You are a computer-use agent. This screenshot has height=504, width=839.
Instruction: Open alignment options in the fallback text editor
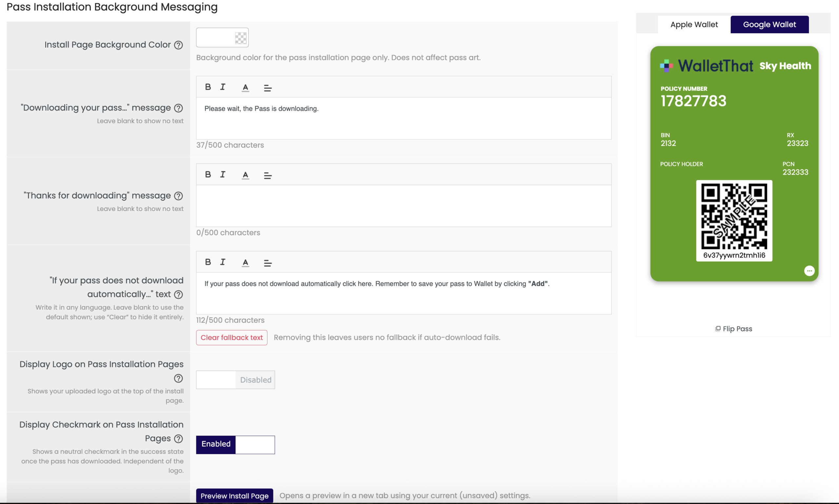click(x=267, y=263)
